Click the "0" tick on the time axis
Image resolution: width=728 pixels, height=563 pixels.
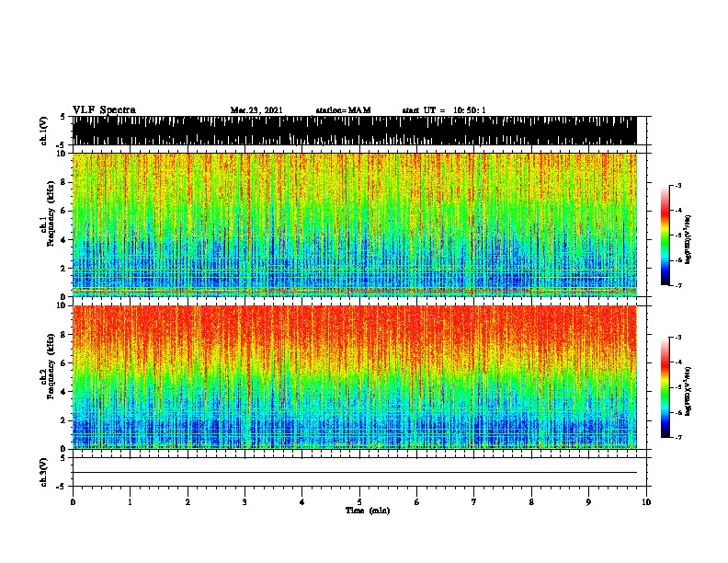pos(73,502)
